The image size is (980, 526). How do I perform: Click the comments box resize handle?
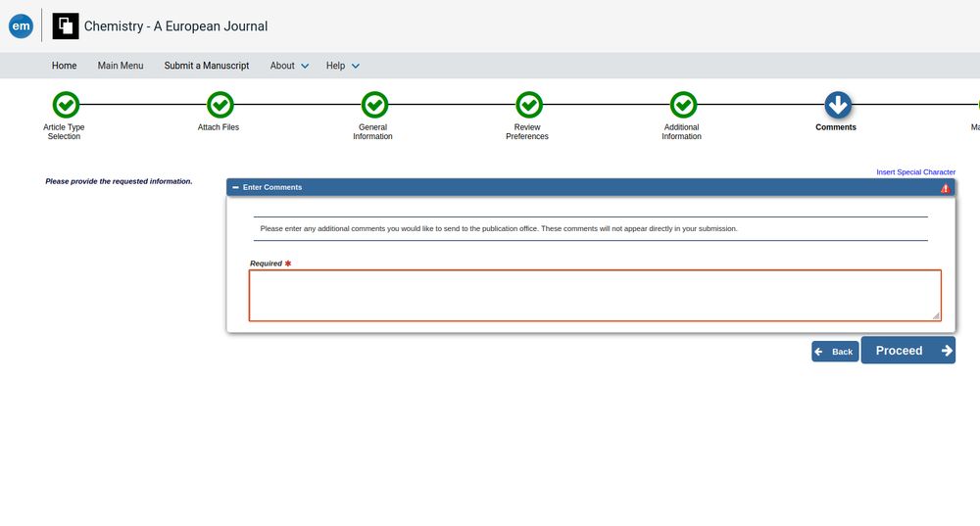(x=936, y=315)
